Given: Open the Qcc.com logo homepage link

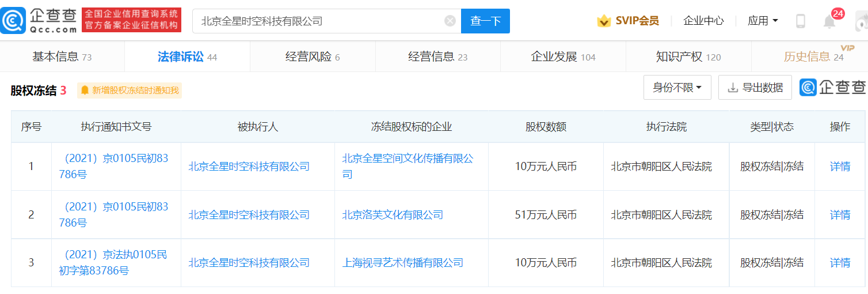Looking at the screenshot, I should [39, 21].
